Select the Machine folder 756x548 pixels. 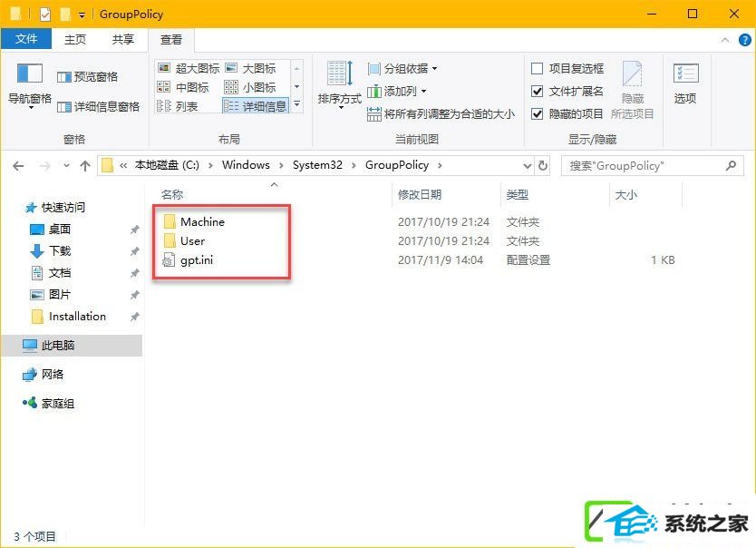coord(195,222)
